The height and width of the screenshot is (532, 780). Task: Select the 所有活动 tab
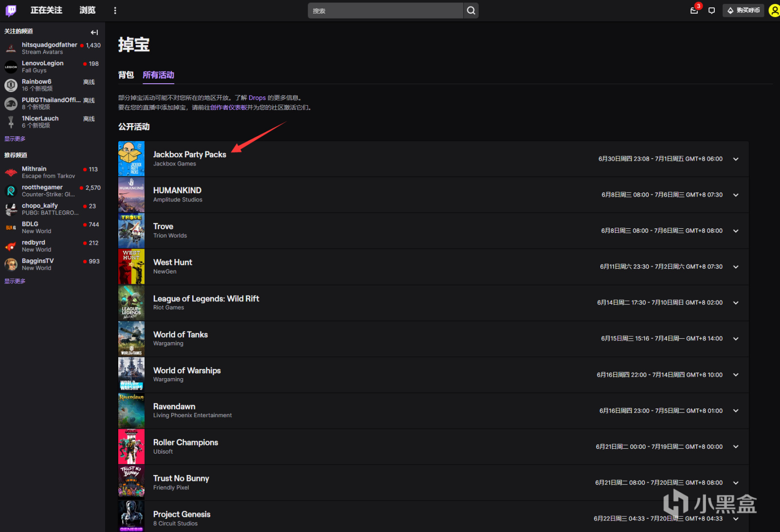click(x=158, y=75)
